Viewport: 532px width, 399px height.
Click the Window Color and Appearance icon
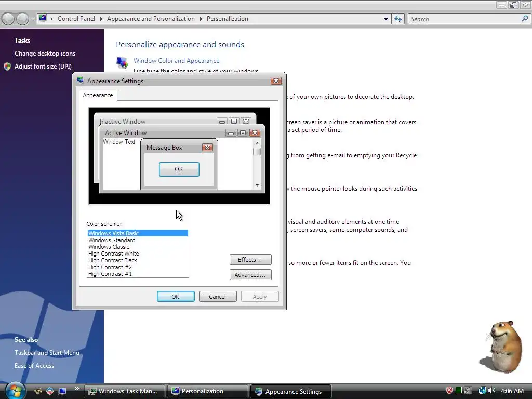pos(122,63)
